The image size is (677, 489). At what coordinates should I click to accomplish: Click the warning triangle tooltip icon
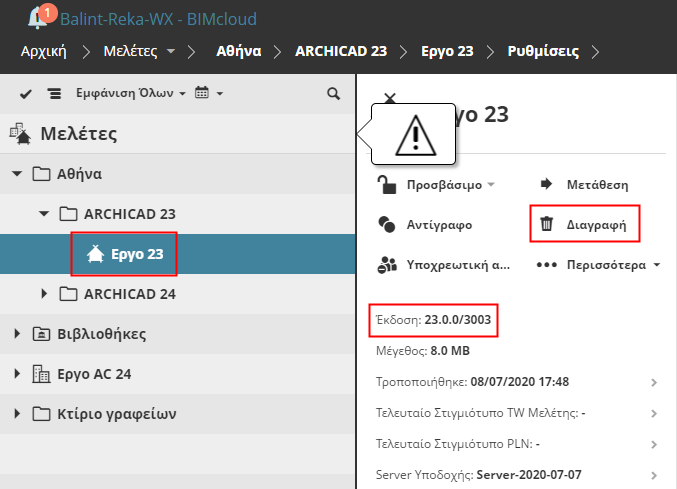[x=415, y=136]
